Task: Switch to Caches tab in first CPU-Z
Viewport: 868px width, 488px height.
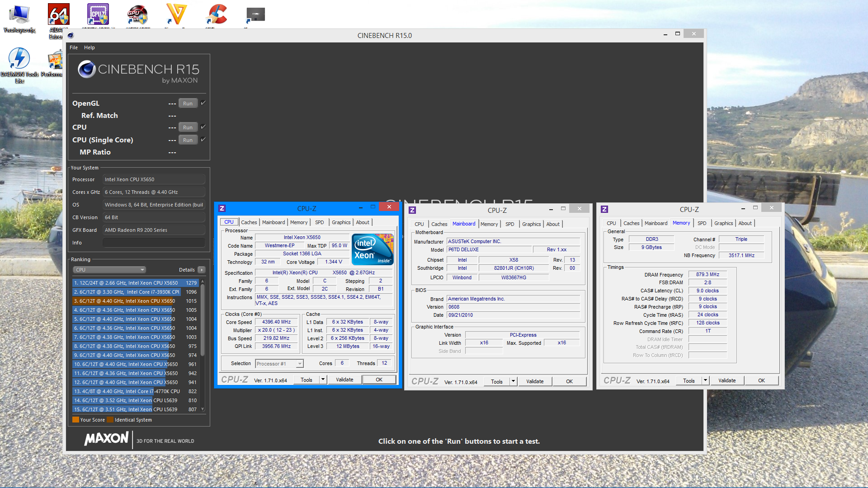Action: point(249,222)
